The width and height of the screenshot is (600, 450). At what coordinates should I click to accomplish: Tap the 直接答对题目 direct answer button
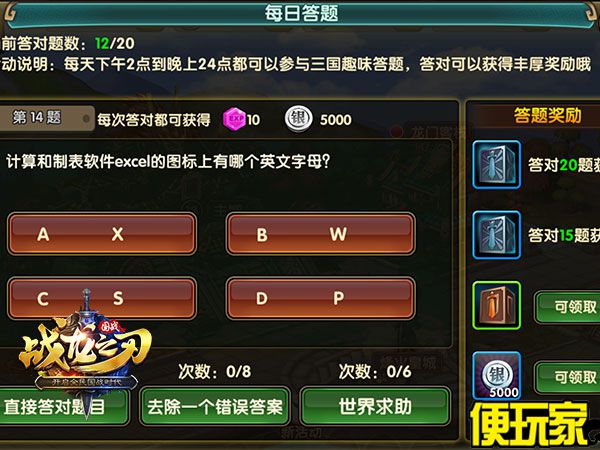(x=63, y=406)
